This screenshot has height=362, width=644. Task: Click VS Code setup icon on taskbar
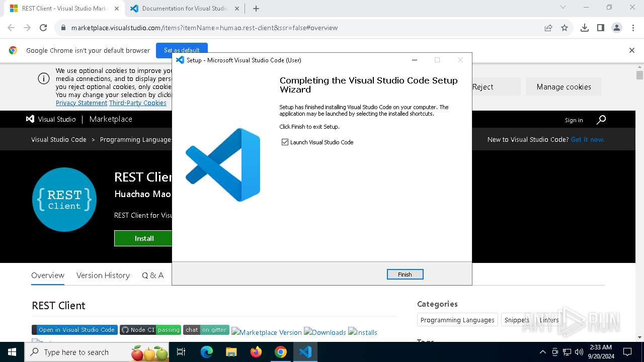tap(305, 352)
